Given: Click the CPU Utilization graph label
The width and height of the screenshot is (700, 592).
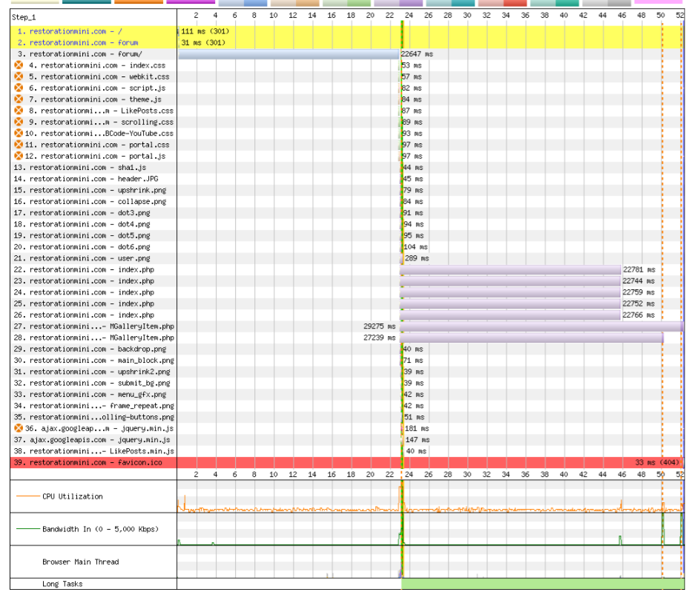Looking at the screenshot, I should 73,496.
